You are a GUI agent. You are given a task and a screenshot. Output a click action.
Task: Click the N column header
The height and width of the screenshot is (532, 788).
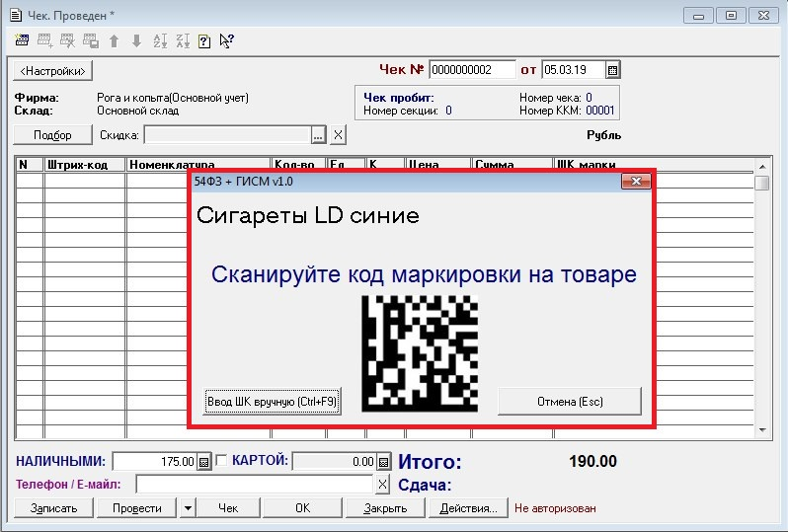30,165
